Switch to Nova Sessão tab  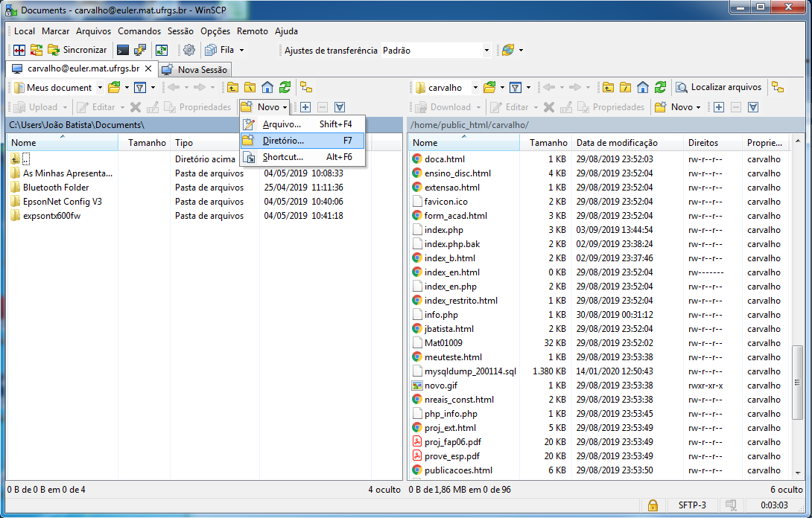coord(194,69)
